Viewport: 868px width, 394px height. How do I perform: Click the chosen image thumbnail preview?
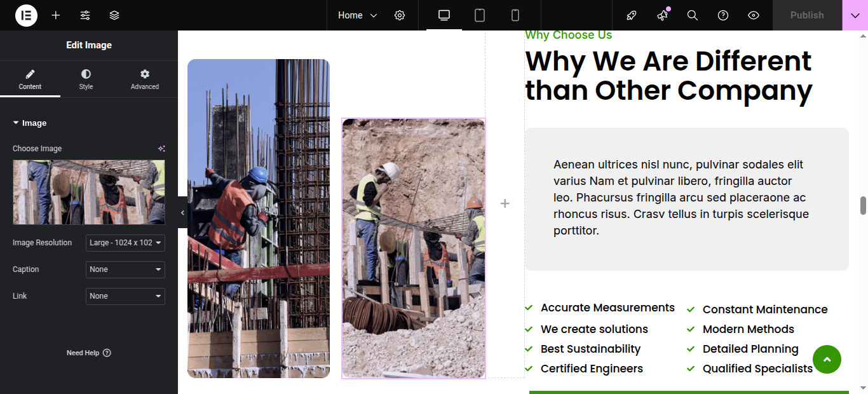(x=89, y=192)
